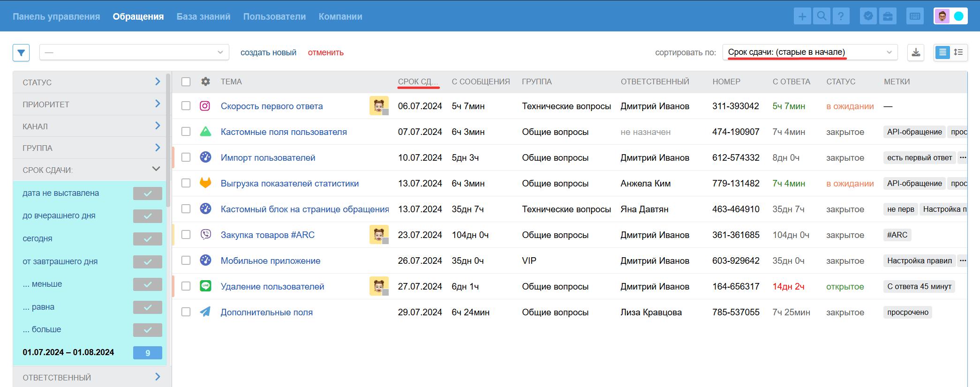Check the Мобильное приложение row checkbox
This screenshot has height=387, width=980.
(x=186, y=260)
